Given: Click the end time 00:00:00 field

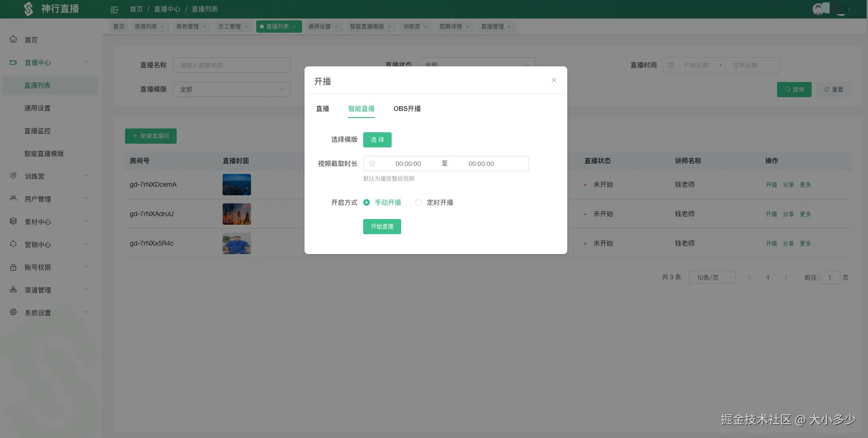Looking at the screenshot, I should point(481,164).
